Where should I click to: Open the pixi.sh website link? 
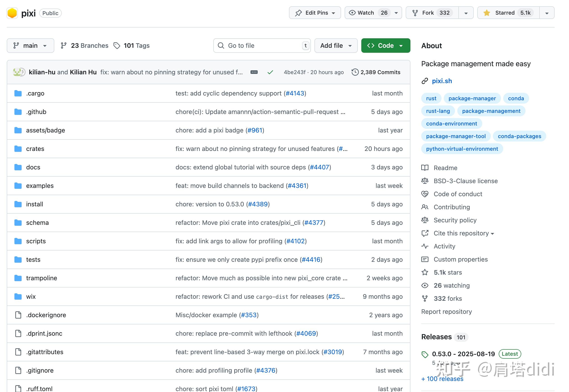pos(442,81)
